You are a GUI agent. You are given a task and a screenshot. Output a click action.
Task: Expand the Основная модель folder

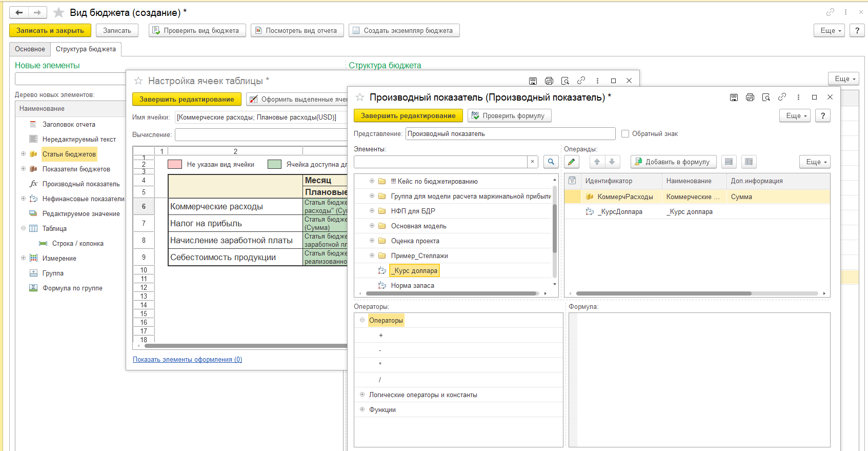[372, 226]
